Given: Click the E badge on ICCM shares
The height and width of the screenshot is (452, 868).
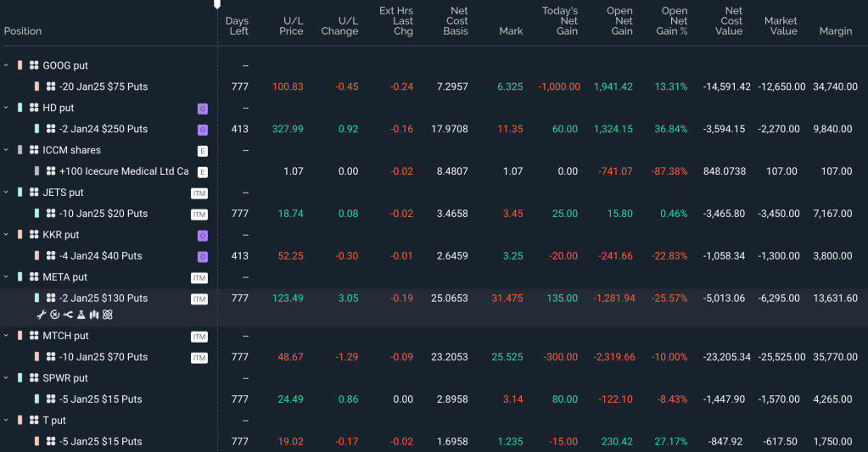Looking at the screenshot, I should tap(202, 151).
